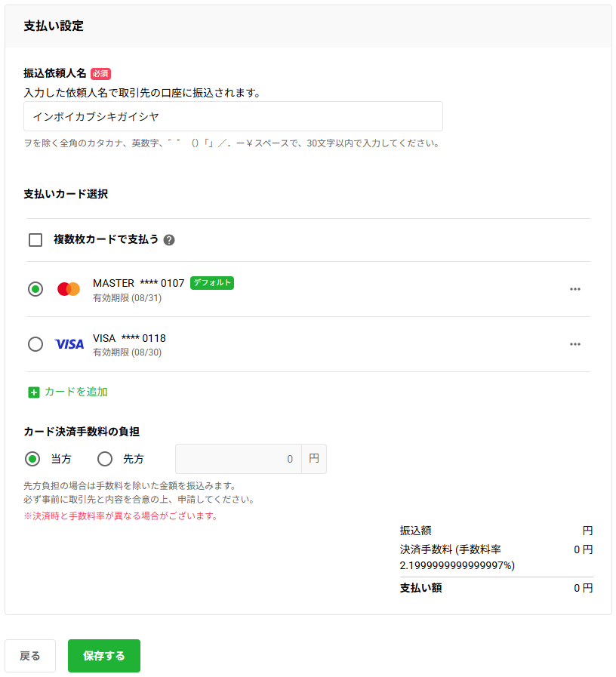Click the 振込依頼人名 label

pyautogui.click(x=55, y=73)
